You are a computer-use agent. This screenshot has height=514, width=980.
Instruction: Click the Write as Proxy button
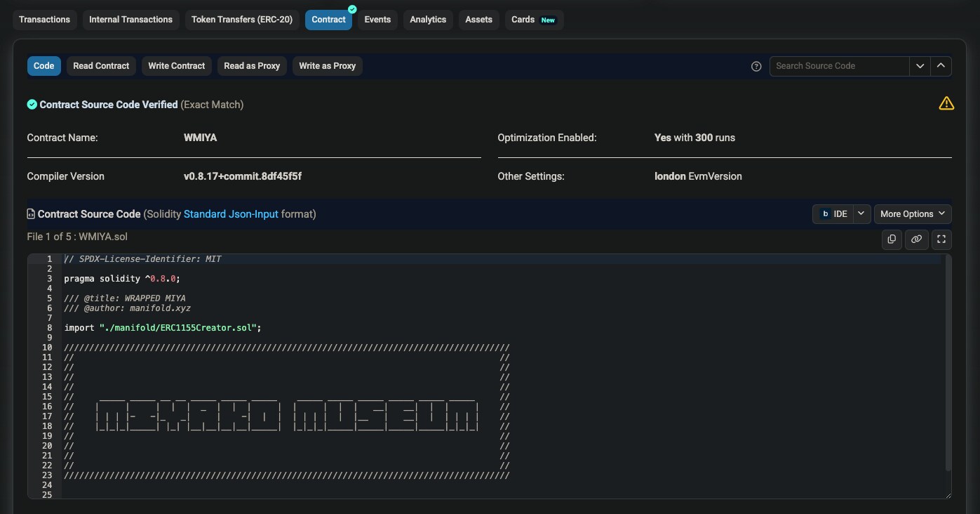pos(327,66)
